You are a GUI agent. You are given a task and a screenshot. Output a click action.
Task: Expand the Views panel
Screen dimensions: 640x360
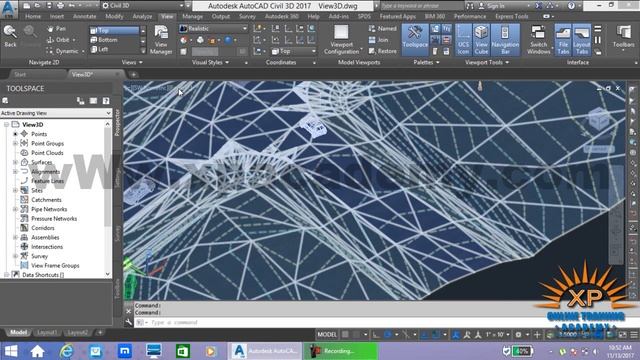pos(132,62)
